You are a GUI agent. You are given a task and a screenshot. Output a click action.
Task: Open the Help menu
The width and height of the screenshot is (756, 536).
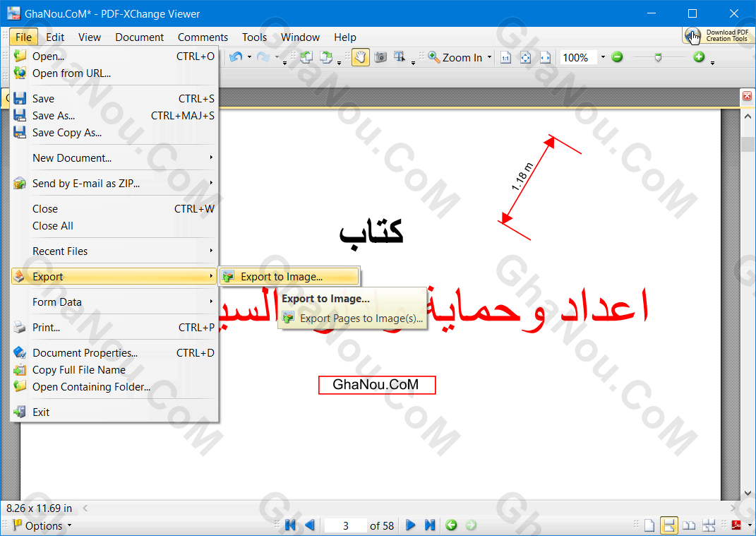pyautogui.click(x=344, y=37)
